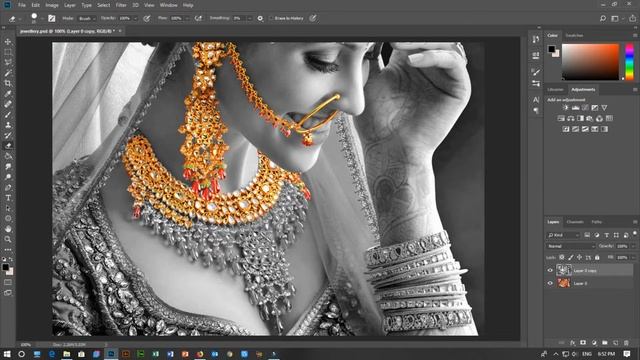Image resolution: width=640 pixels, height=360 pixels.
Task: Click the rainbow hue slider strip
Action: pyautogui.click(x=629, y=62)
